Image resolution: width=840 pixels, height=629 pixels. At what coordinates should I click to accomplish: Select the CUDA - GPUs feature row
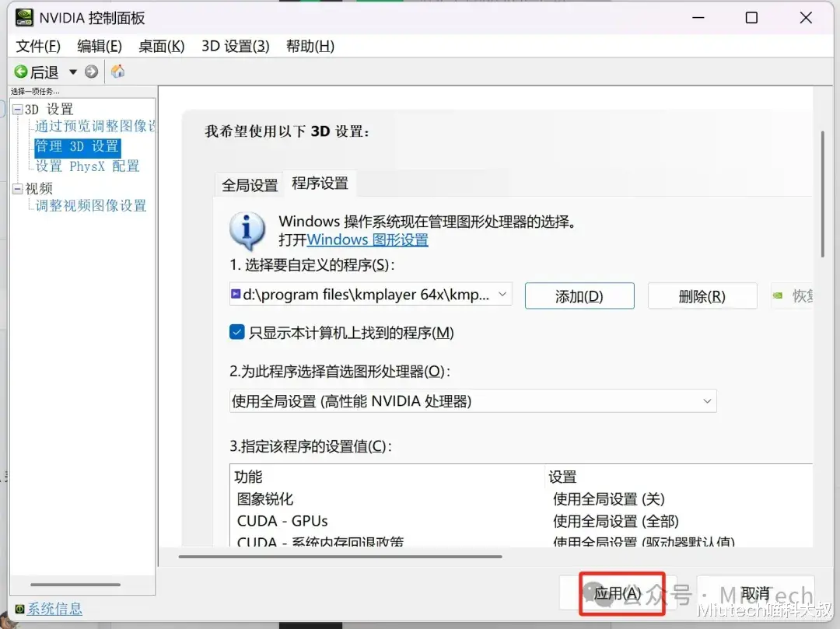click(282, 521)
